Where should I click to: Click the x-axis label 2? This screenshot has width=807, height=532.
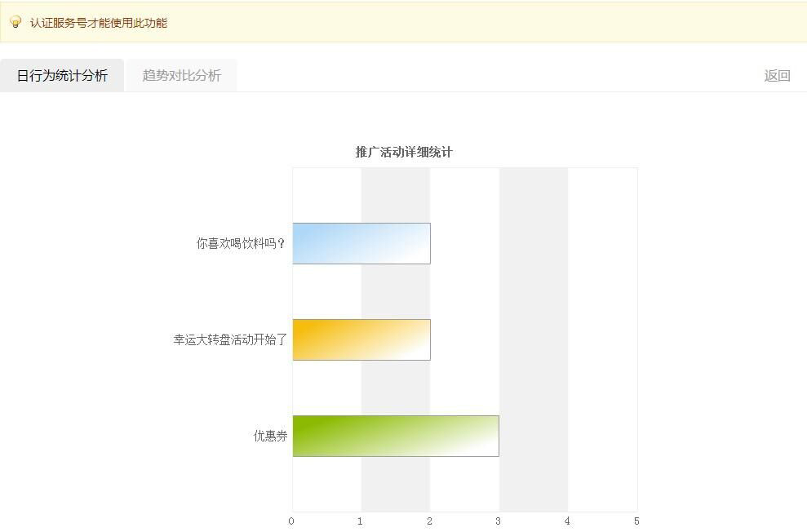pos(429,521)
